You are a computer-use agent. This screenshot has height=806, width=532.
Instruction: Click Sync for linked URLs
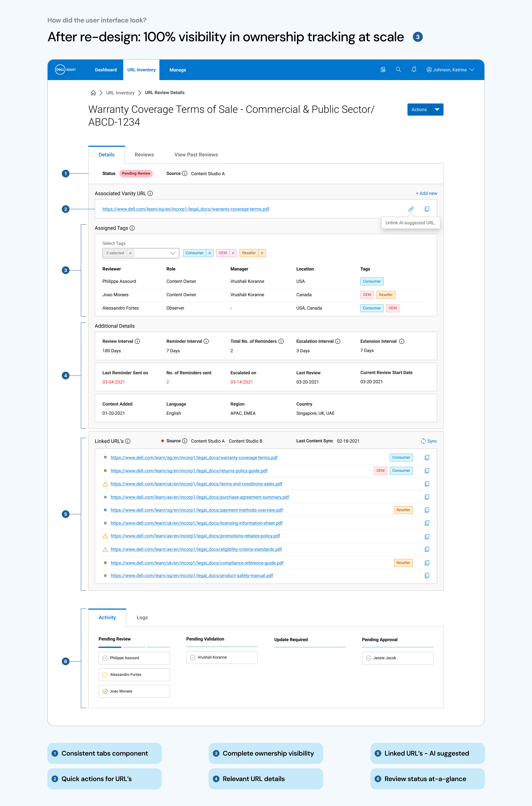click(x=429, y=441)
